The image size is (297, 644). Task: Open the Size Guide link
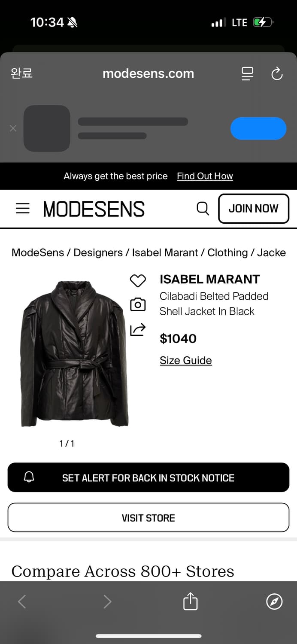[x=186, y=360]
